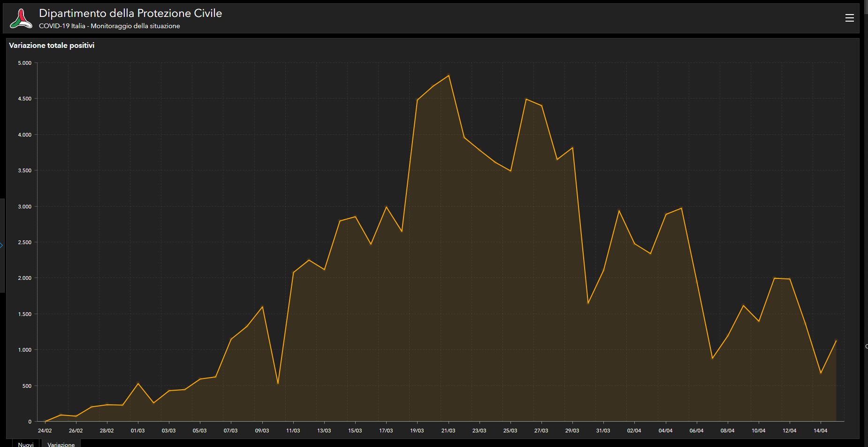Click the 23/03 date label
Screen dimensions: 868x447
coord(479,431)
